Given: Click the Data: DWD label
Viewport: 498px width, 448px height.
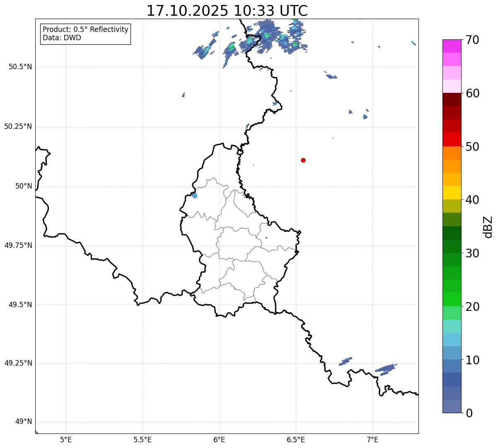Looking at the screenshot, I should pos(62,38).
